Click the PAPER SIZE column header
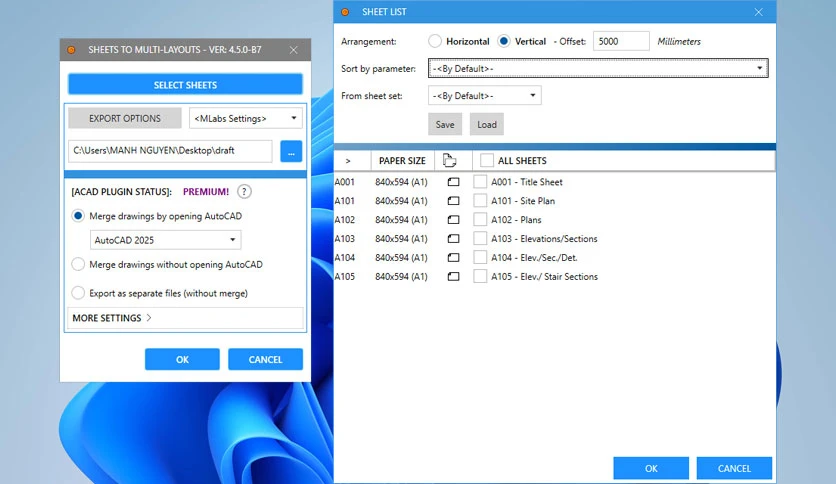 (x=403, y=160)
